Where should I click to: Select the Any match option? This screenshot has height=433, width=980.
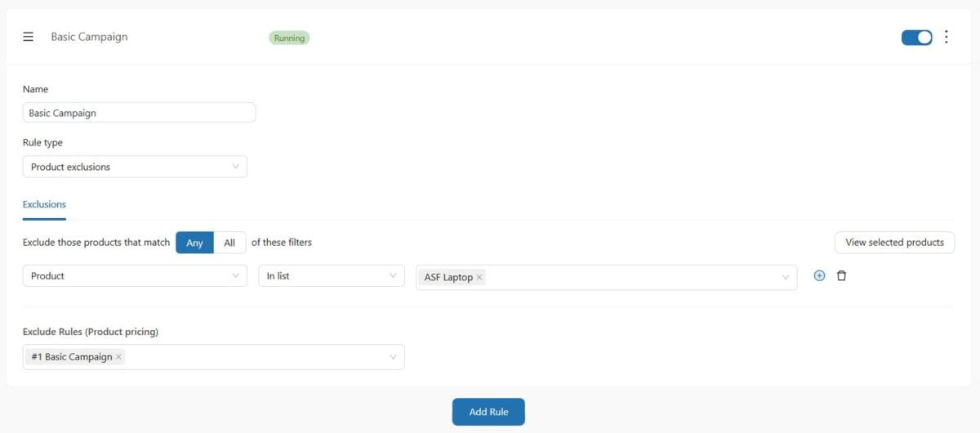[x=194, y=243]
